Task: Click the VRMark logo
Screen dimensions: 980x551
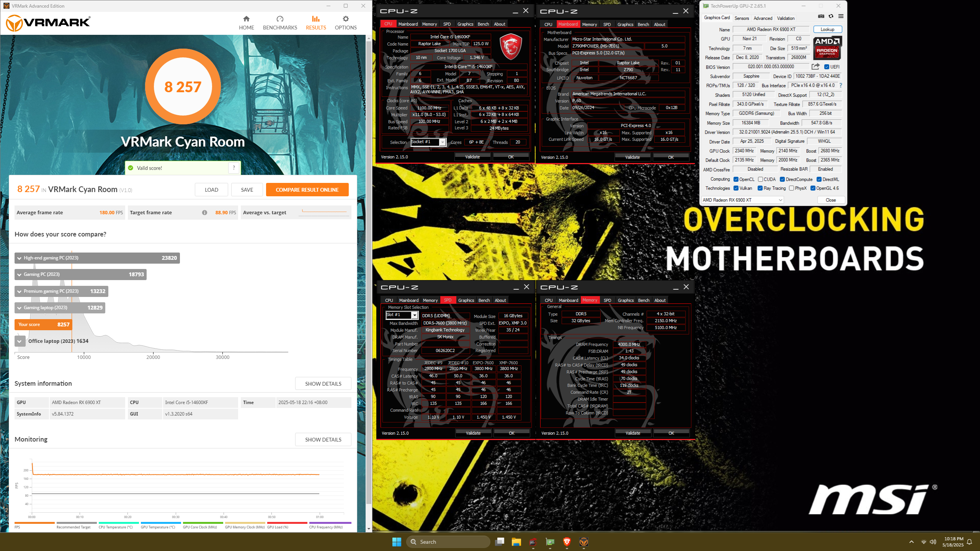Action: pyautogui.click(x=48, y=23)
